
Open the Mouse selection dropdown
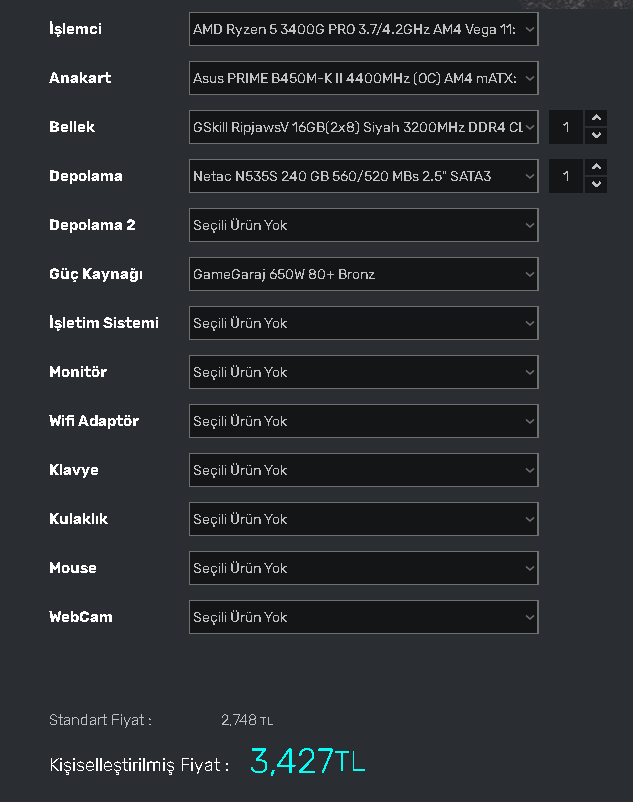(x=363, y=568)
